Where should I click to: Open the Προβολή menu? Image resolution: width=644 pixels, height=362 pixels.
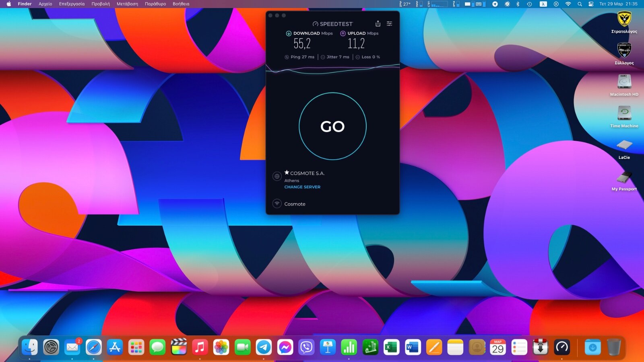click(101, 4)
